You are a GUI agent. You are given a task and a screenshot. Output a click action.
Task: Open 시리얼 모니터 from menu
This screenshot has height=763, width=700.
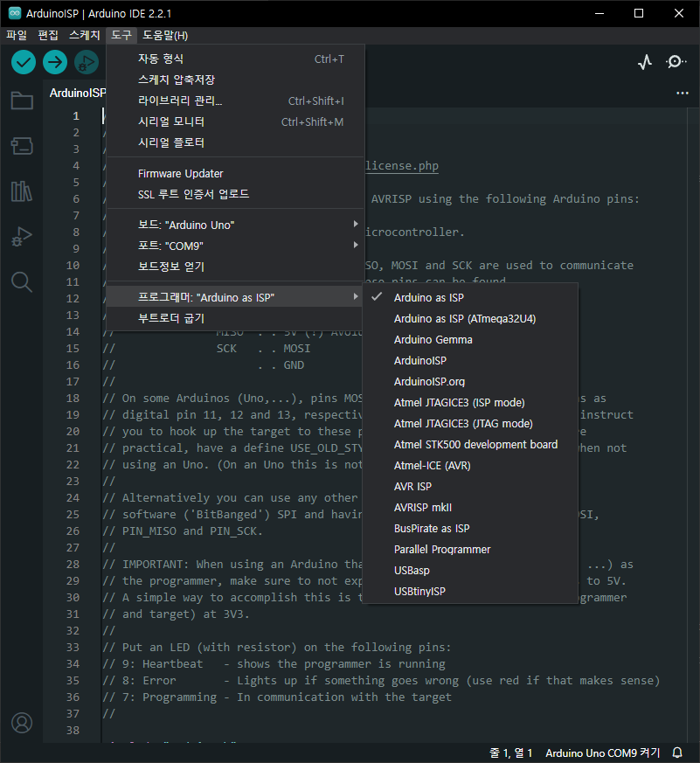pos(235,121)
